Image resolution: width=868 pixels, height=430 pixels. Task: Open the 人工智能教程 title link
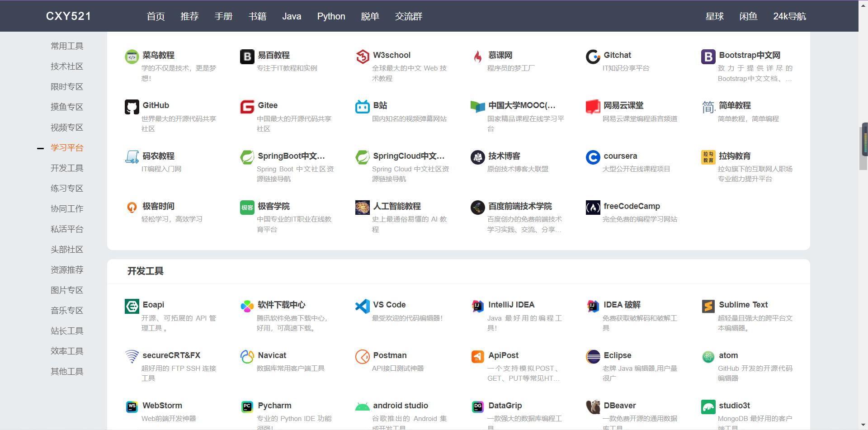[x=397, y=206]
